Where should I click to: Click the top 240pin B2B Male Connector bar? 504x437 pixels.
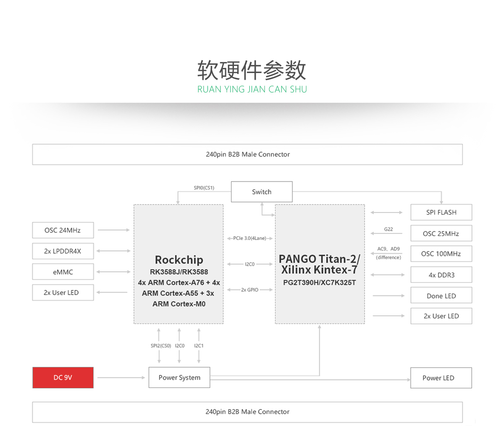click(247, 154)
